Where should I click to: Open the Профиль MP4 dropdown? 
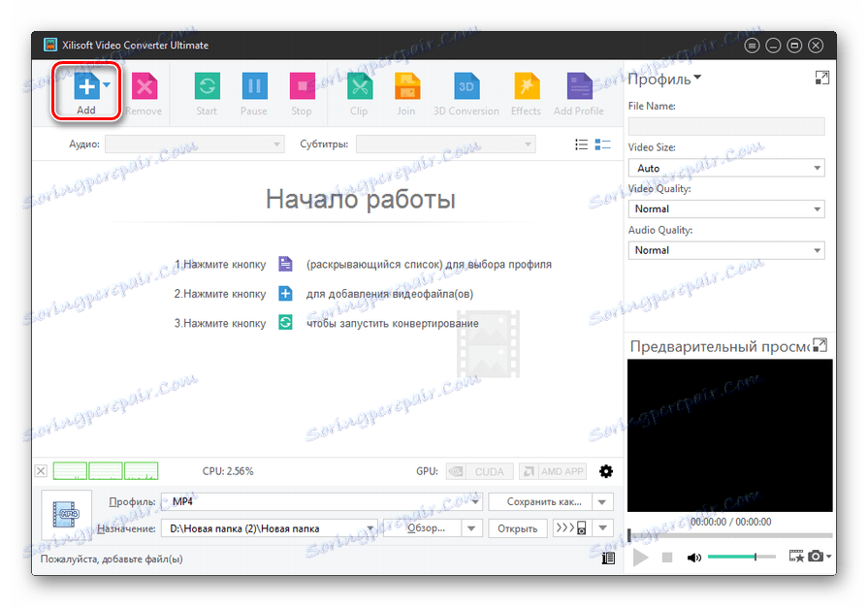click(475, 502)
